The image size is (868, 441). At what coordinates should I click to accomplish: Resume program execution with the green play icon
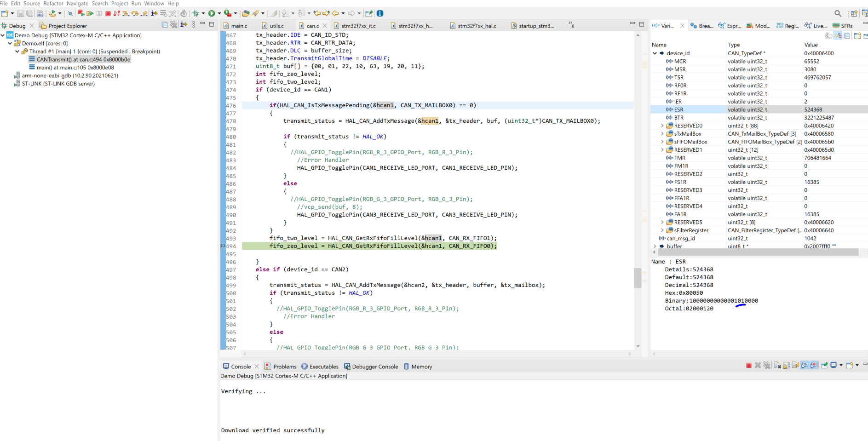(x=90, y=13)
